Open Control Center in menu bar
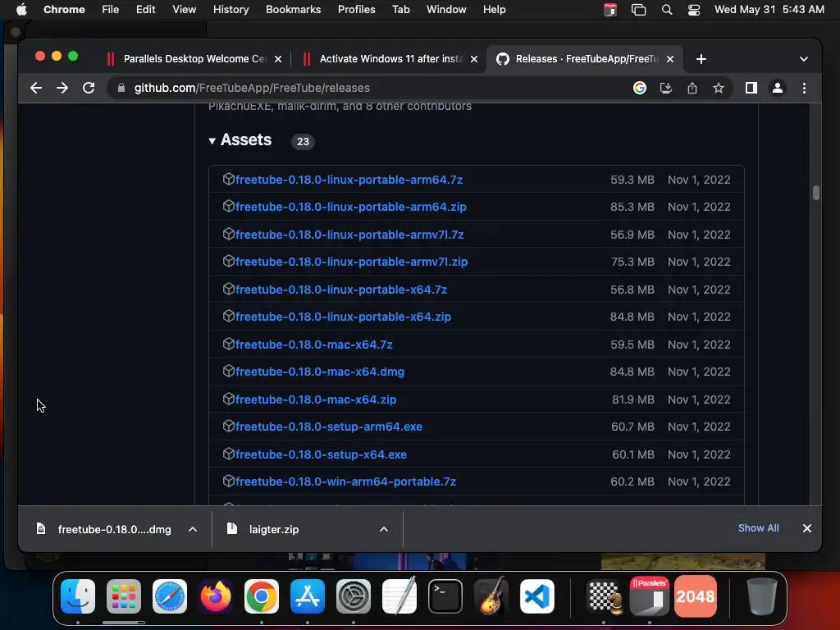 click(694, 10)
